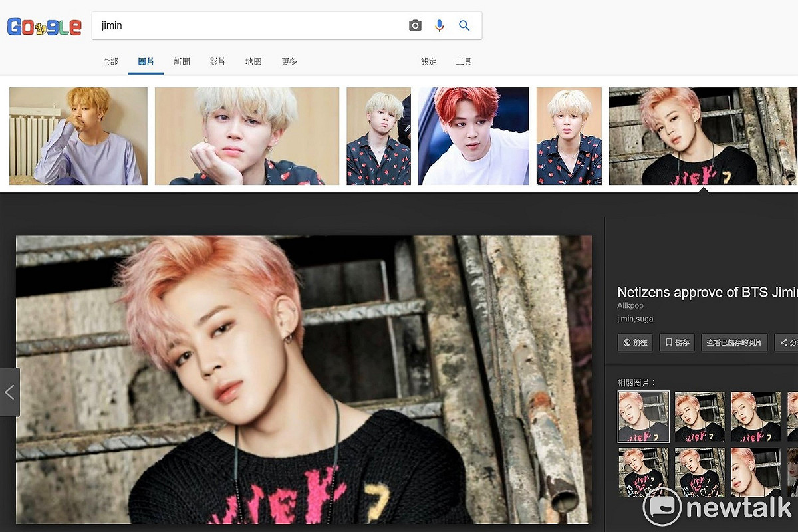Viewport: 798px width, 532px height.
Task: Open the 設定 menu
Action: [429, 61]
